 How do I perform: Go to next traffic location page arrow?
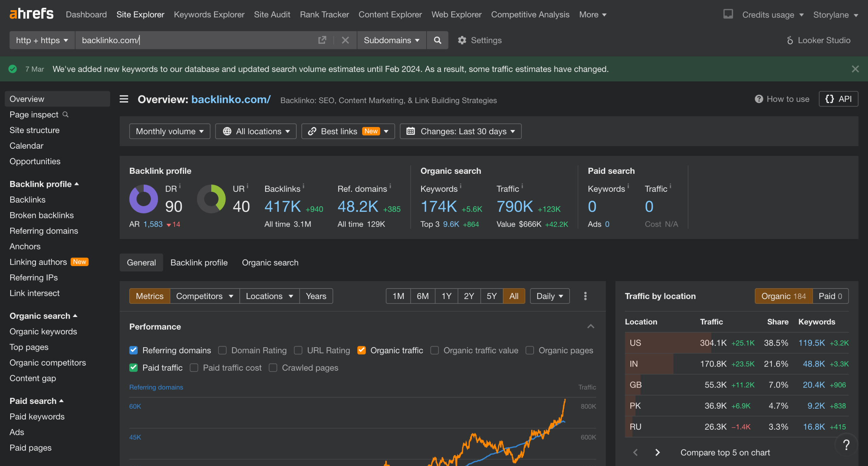coord(657,452)
